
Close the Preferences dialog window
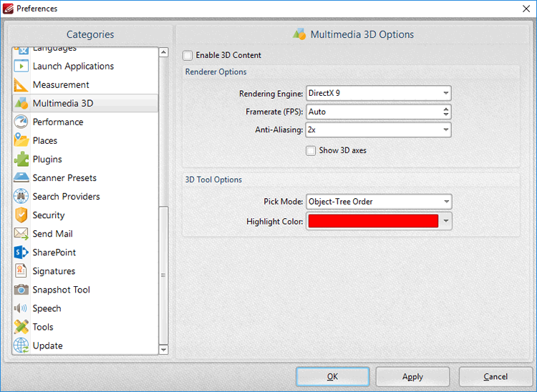coord(526,9)
